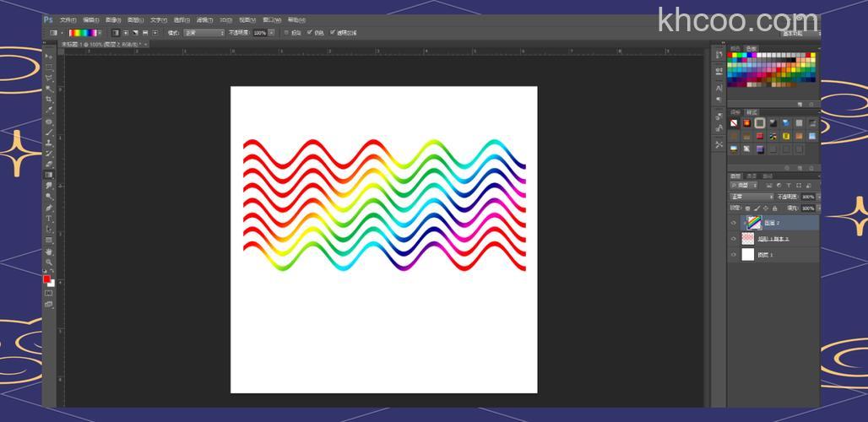This screenshot has height=422, width=868.
Task: Click the rainbow gradient preview to edit
Action: pyautogui.click(x=84, y=33)
